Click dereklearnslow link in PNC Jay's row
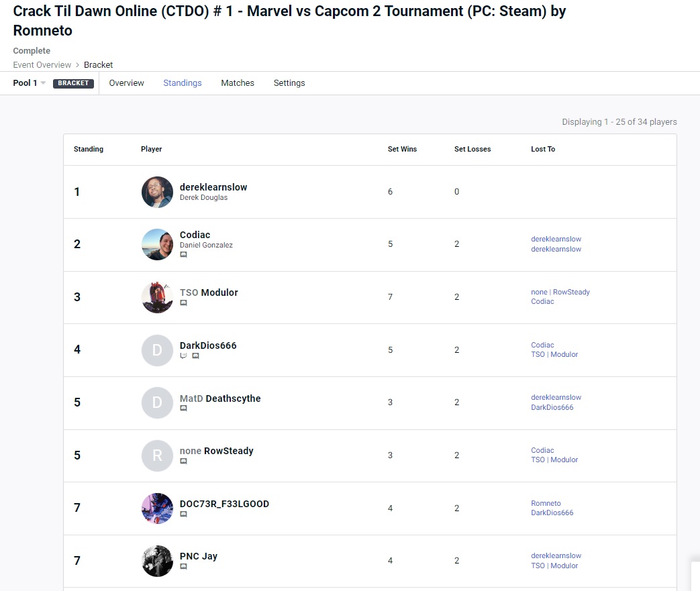This screenshot has height=591, width=700. 556,555
